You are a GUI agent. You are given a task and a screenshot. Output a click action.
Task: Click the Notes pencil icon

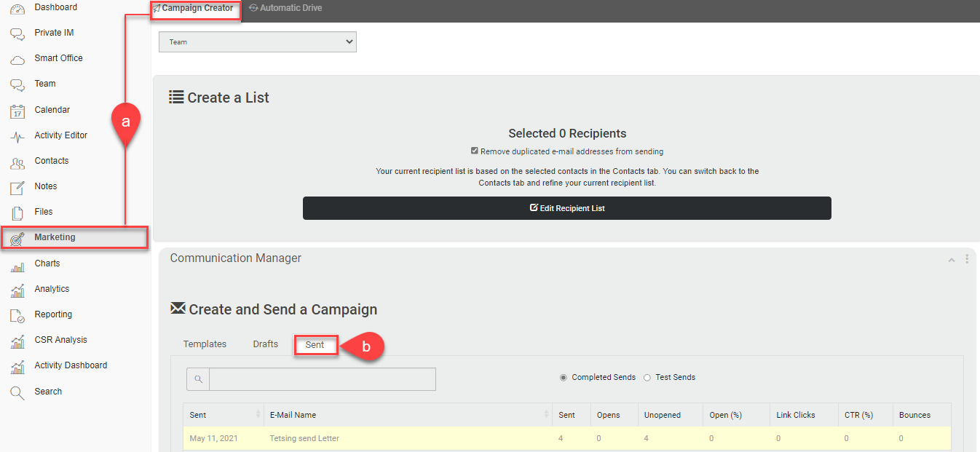point(17,187)
